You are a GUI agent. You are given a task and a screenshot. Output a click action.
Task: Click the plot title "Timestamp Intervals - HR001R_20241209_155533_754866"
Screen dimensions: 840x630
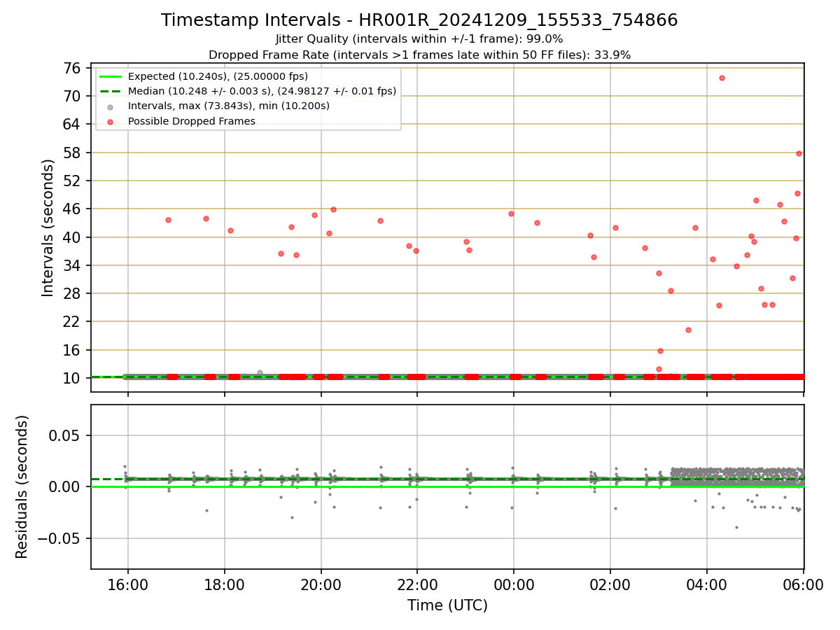[419, 20]
